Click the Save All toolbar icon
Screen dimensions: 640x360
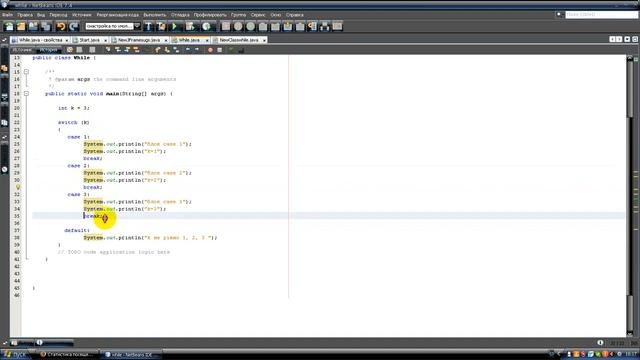point(46,27)
